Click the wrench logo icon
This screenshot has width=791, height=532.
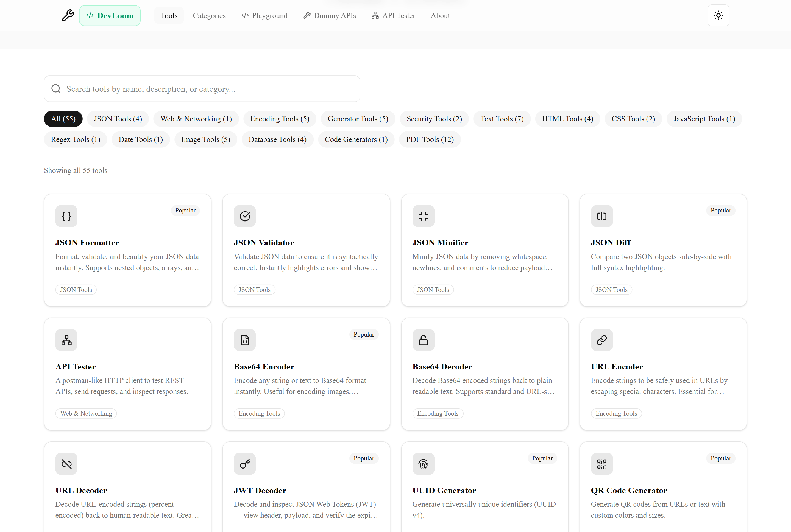68,16
